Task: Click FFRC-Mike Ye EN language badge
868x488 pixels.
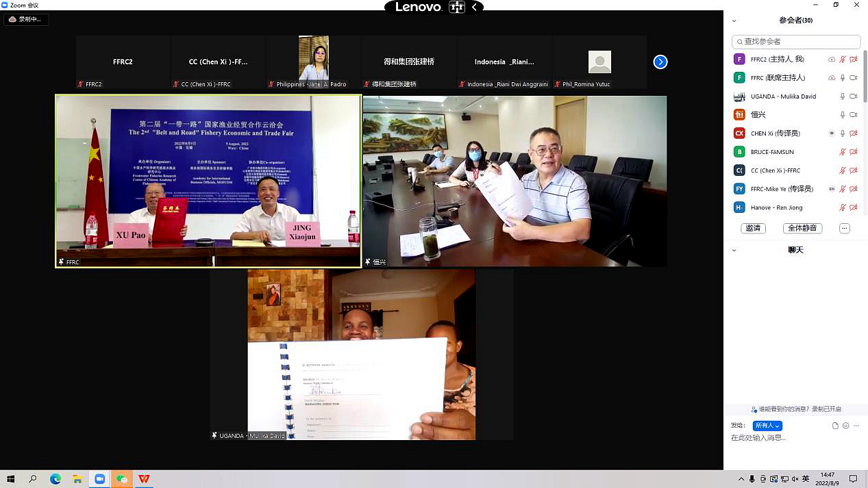Action: (832, 189)
